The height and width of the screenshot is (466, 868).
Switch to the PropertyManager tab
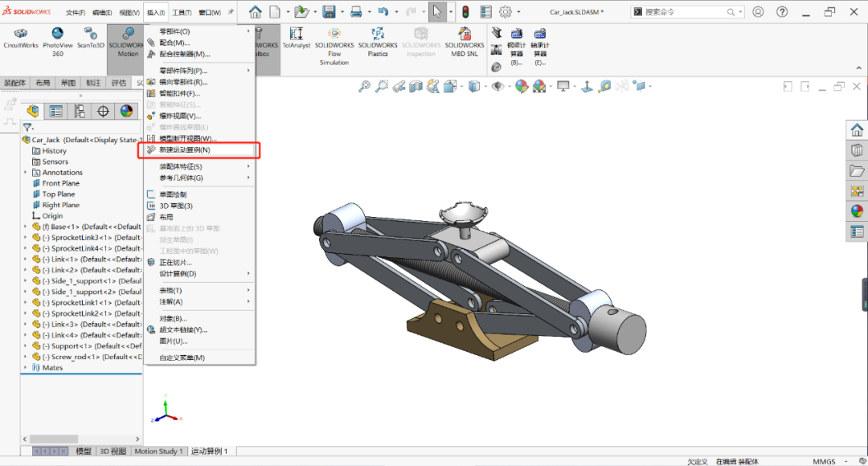[x=56, y=111]
